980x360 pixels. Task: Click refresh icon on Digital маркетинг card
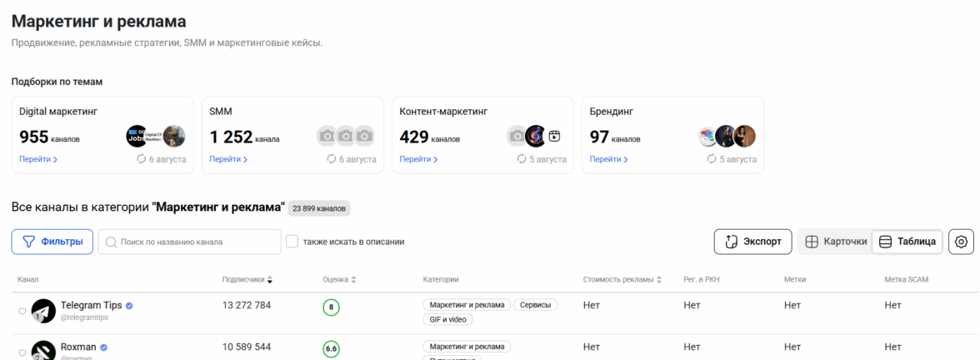[142, 159]
